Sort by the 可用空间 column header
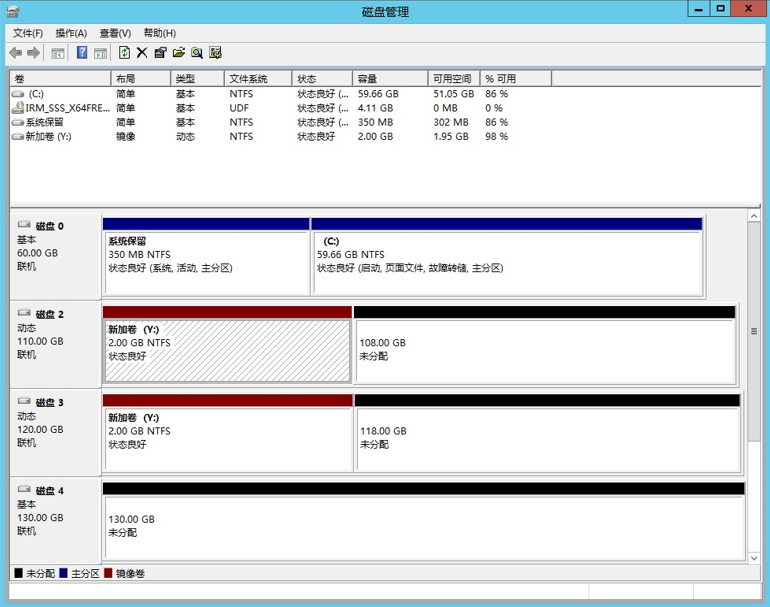The image size is (770, 607). coord(454,79)
